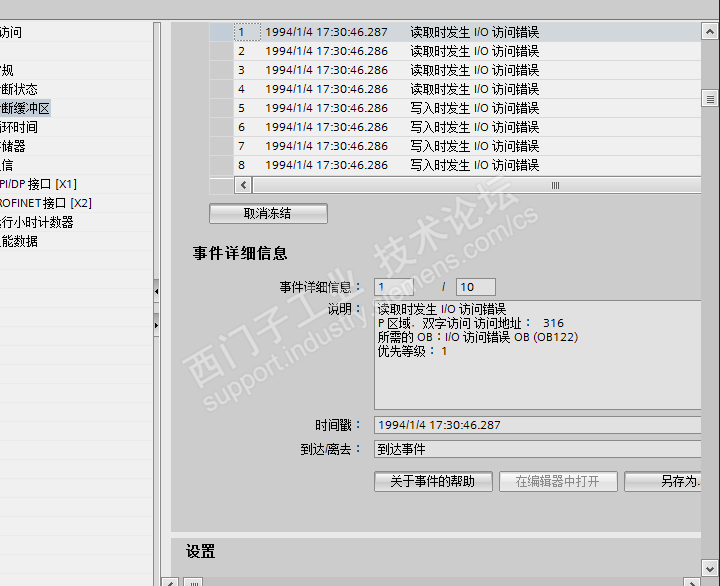The height and width of the screenshot is (586, 720).
Task: Click the 到达离去 field showing 到达事件
Action: point(538,449)
